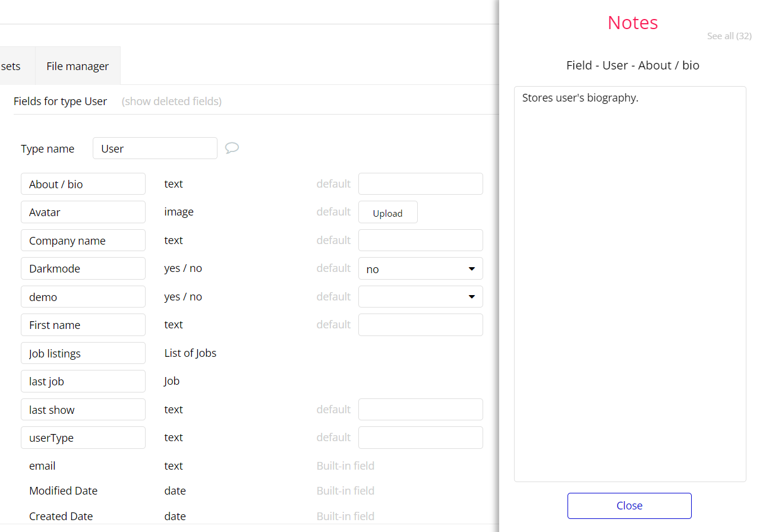Click the First name default value input
This screenshot has width=766, height=532.
[420, 325]
